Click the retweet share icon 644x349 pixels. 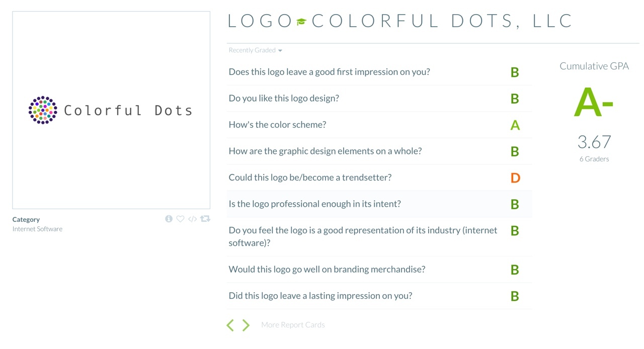[x=205, y=219]
